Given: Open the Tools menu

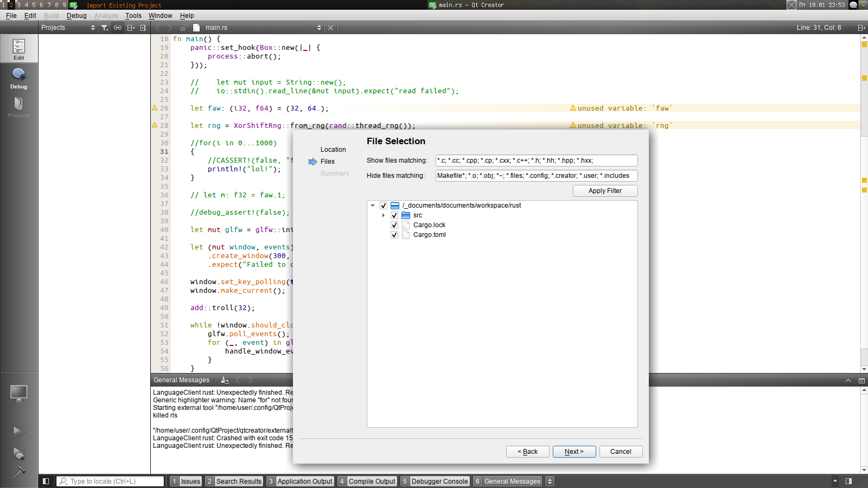Looking at the screenshot, I should point(133,16).
